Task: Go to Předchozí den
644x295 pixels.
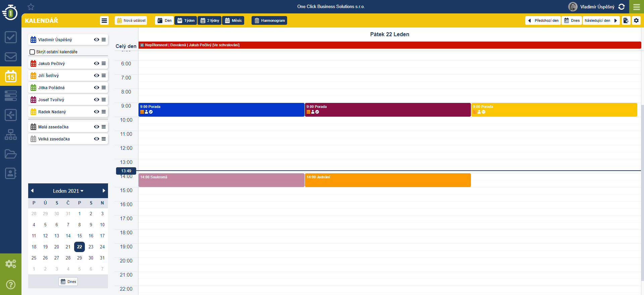Action: pyautogui.click(x=543, y=20)
